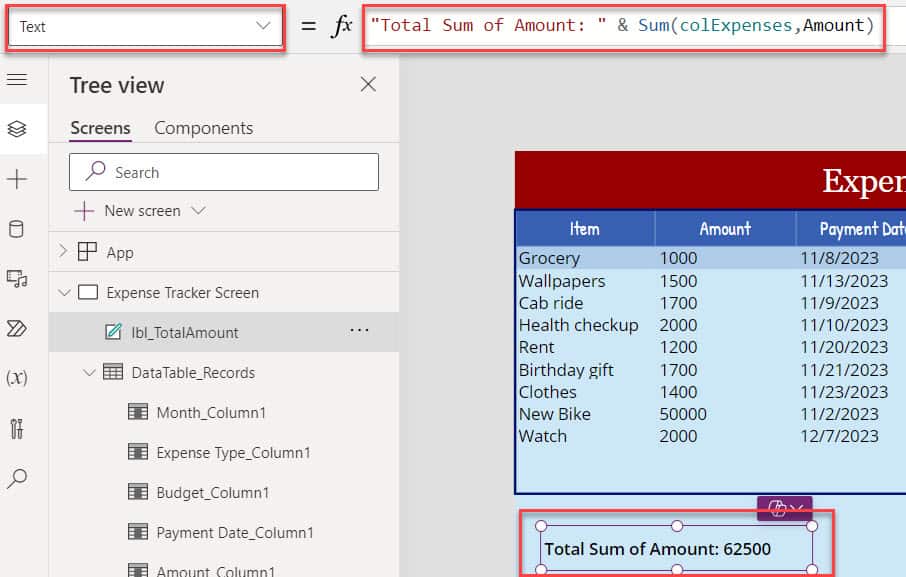
Task: Click the Rent row cell
Action: click(x=536, y=347)
